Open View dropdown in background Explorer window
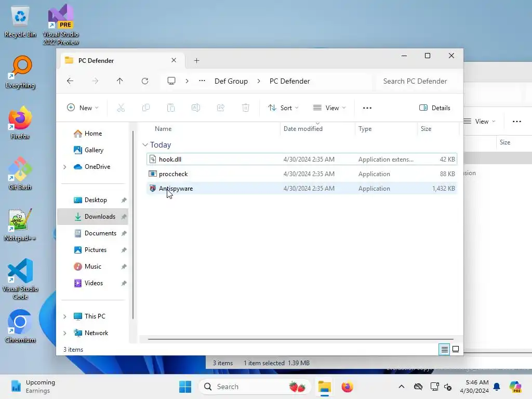This screenshot has height=399, width=532. (480, 122)
